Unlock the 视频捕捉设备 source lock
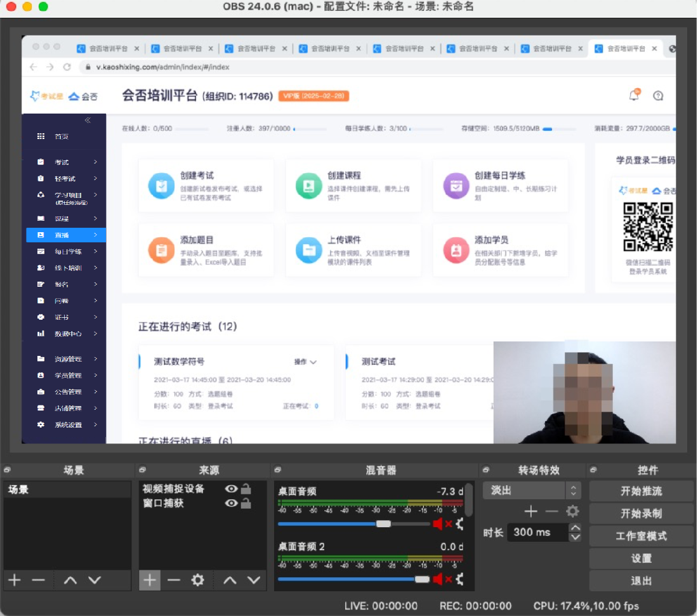This screenshot has height=616, width=698. [x=246, y=488]
